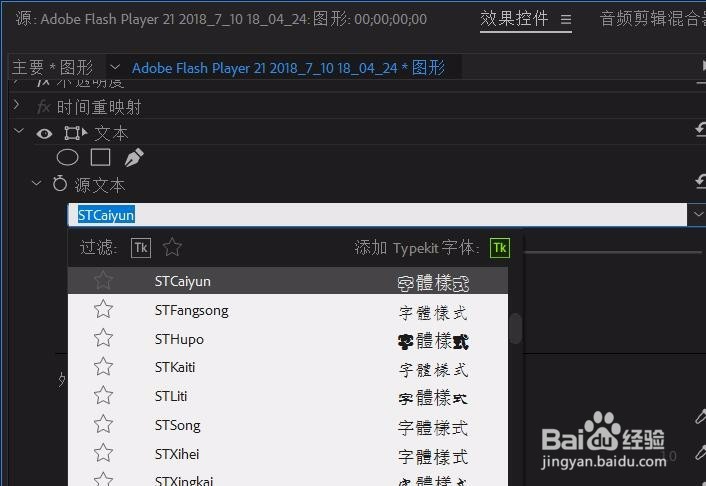Click the STHupo font preview sample
The width and height of the screenshot is (706, 486).
tap(433, 341)
